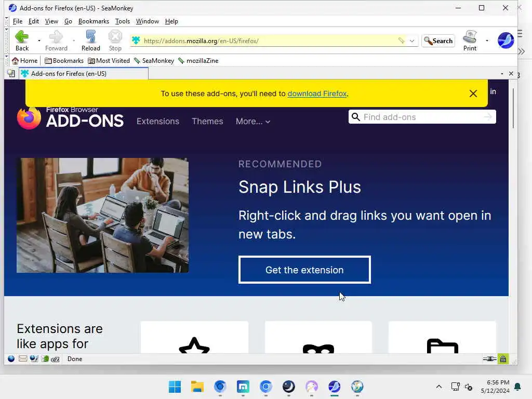Screen dimensions: 532x399
Task: Click the Snap Links Plus heading
Action: click(300, 187)
